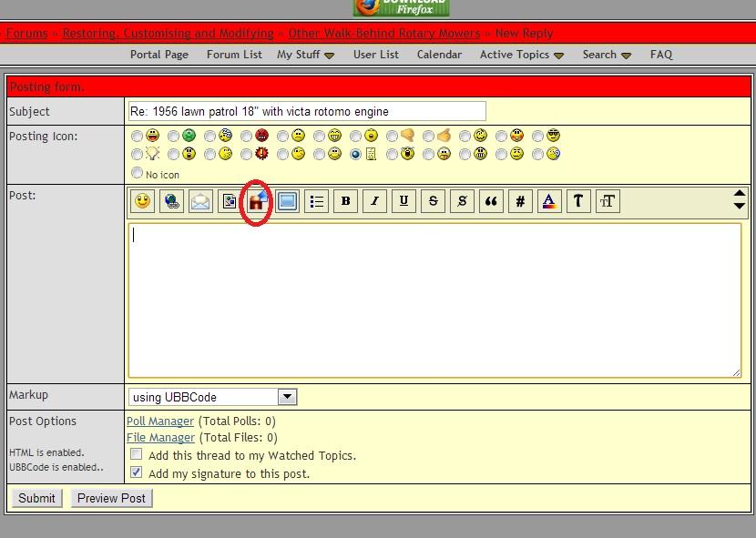This screenshot has width=756, height=538.
Task: Expand the Active Topics menu
Action: pyautogui.click(x=521, y=55)
